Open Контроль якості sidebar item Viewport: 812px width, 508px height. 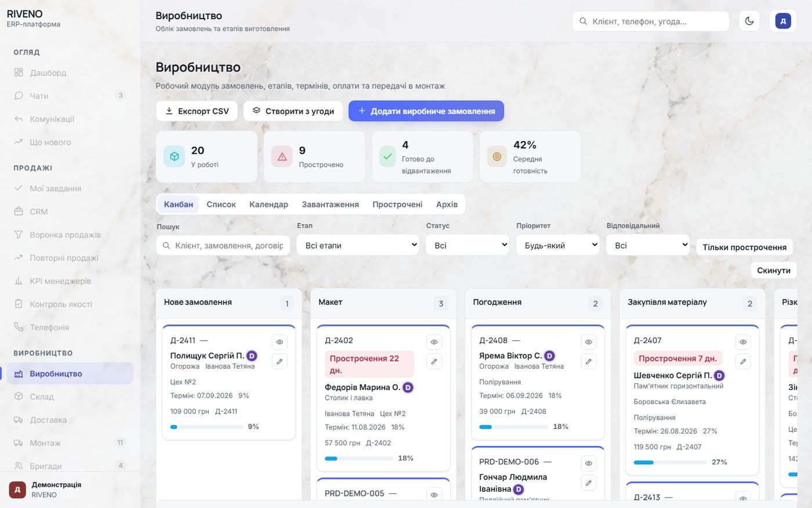70,304
